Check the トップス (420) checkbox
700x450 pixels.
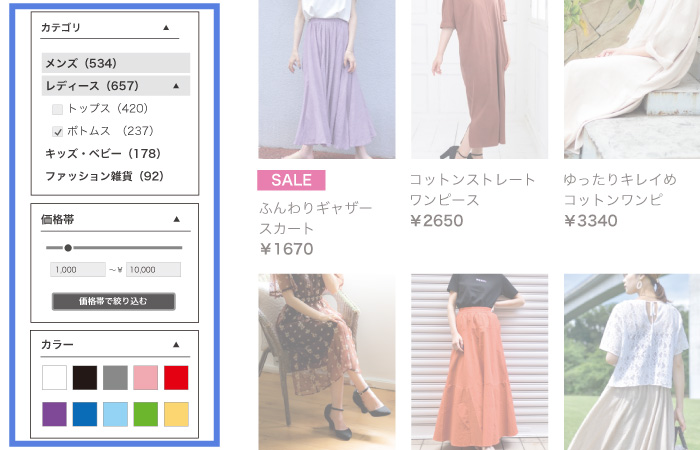click(57, 109)
